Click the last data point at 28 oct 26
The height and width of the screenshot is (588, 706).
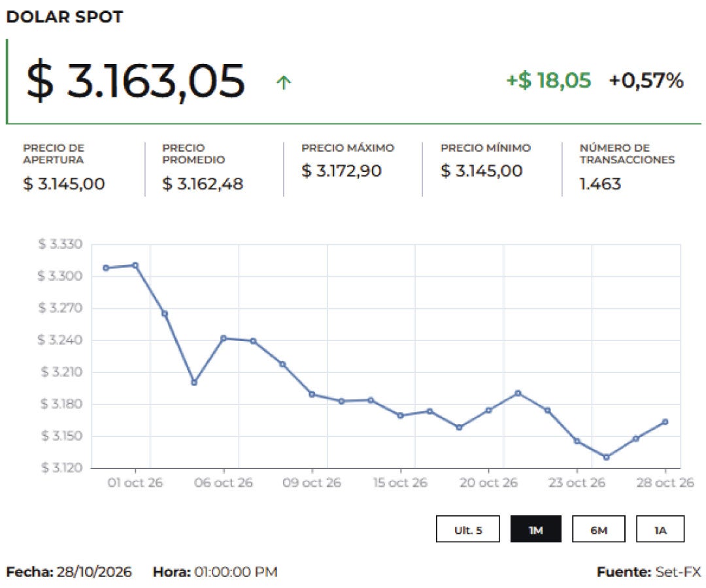coord(665,422)
